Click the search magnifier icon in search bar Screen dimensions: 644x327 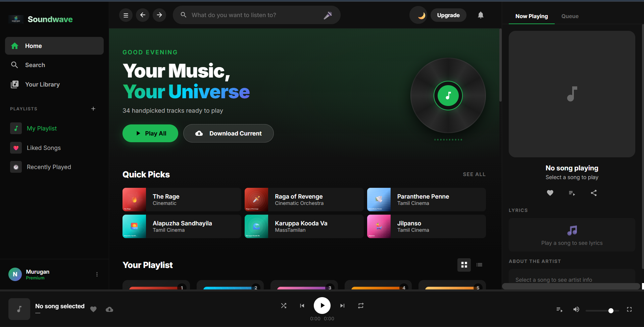click(184, 15)
